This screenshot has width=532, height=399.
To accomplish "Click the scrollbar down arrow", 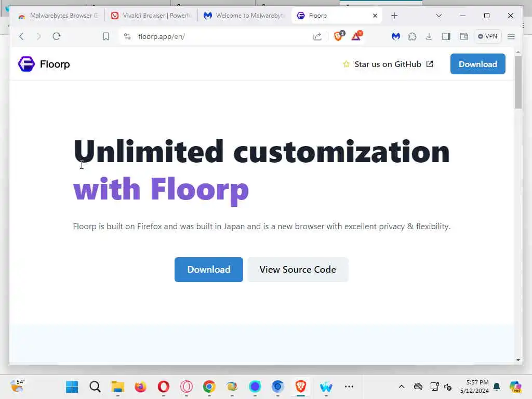I will click(x=518, y=360).
